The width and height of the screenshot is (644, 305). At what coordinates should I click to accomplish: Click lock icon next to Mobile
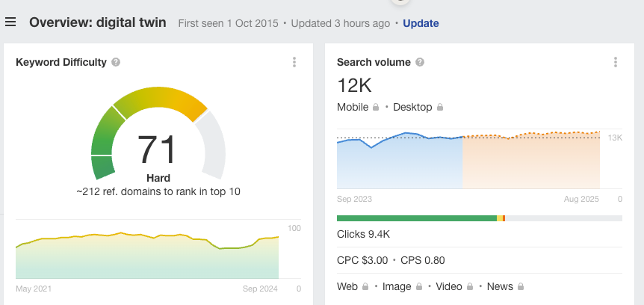(x=376, y=108)
